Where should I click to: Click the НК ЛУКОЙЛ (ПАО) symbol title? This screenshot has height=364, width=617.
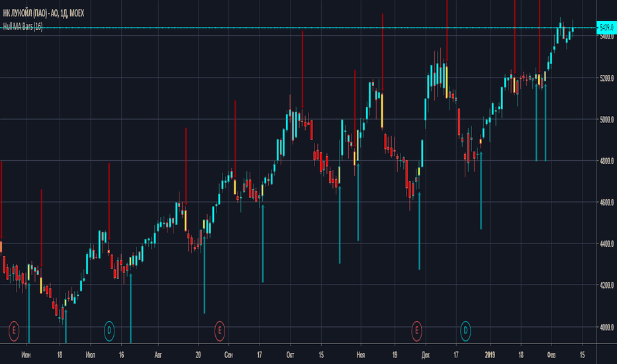[43, 13]
